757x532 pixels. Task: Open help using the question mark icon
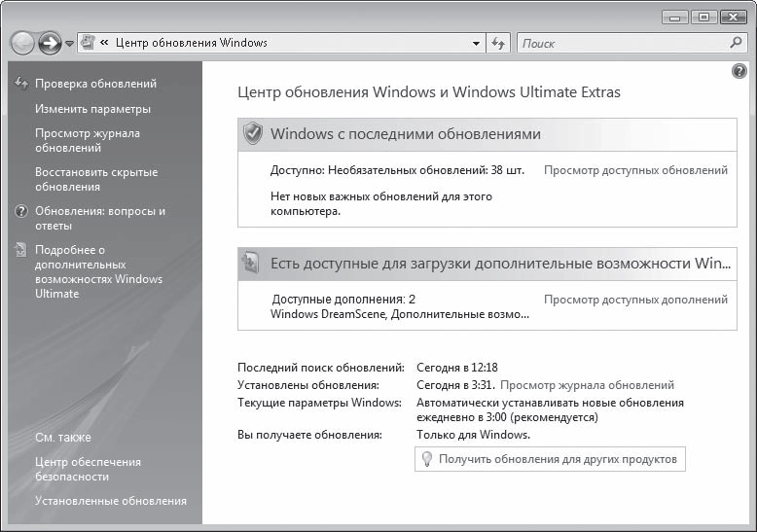pyautogui.click(x=739, y=72)
